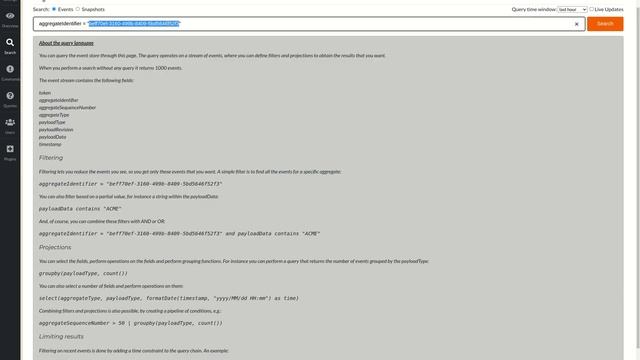
Task: Click the 'timestamp' field name in list
Action: [x=50, y=144]
